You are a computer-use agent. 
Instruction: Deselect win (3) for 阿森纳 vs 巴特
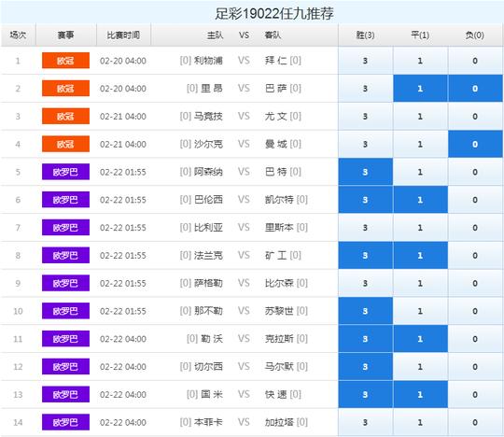coord(366,172)
